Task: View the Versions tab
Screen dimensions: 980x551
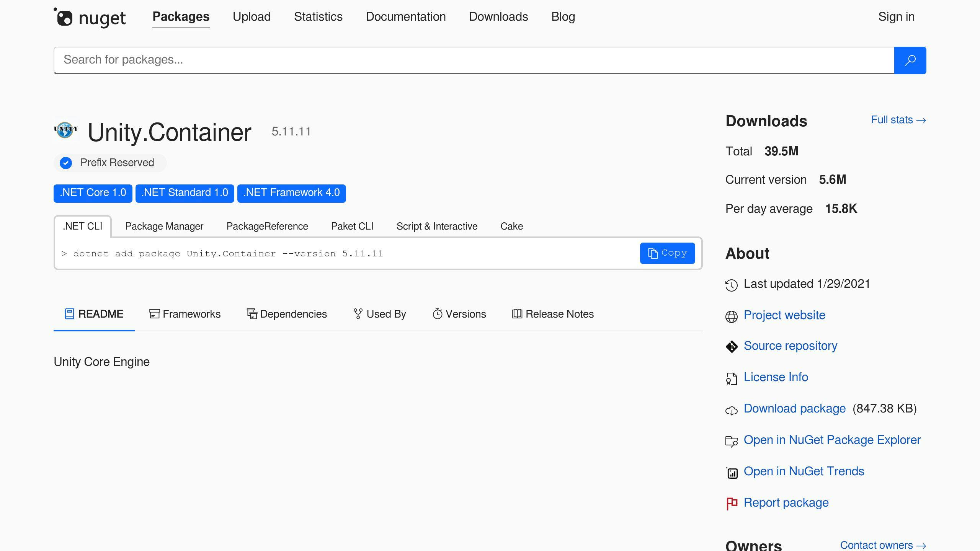Action: click(459, 314)
